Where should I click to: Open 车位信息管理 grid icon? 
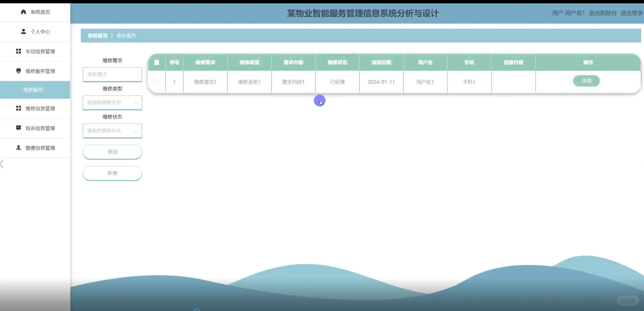[x=18, y=51]
